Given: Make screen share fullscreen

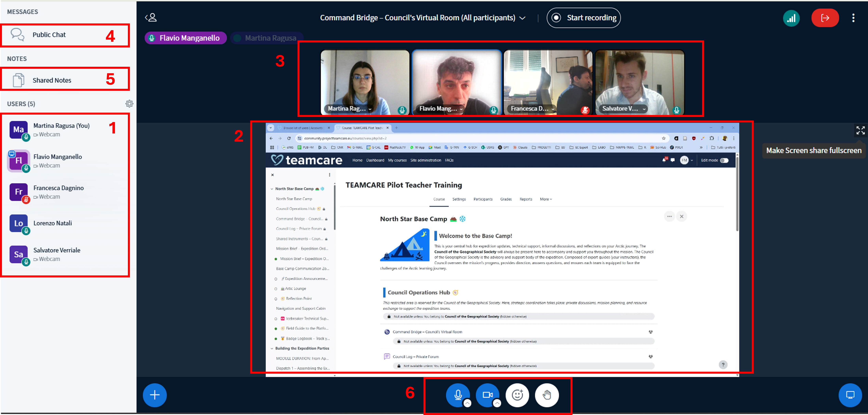Looking at the screenshot, I should [860, 130].
